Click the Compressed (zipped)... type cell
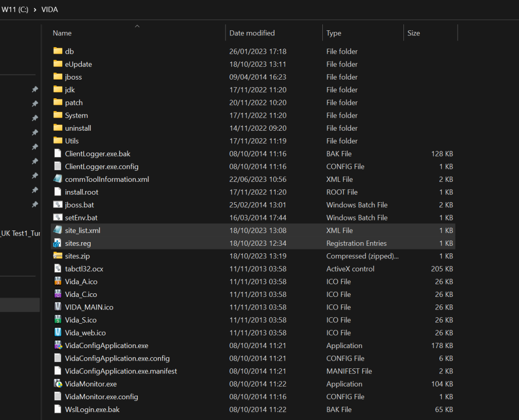The image size is (519, 420). [362, 256]
